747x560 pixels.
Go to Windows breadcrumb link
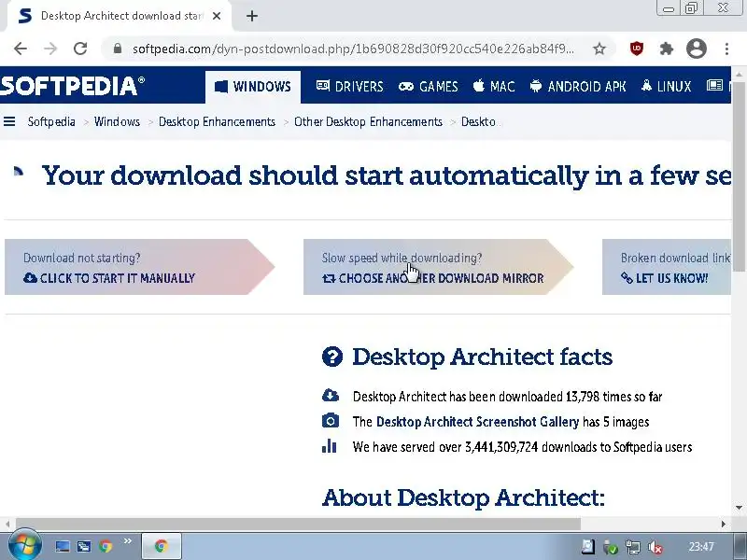118,122
